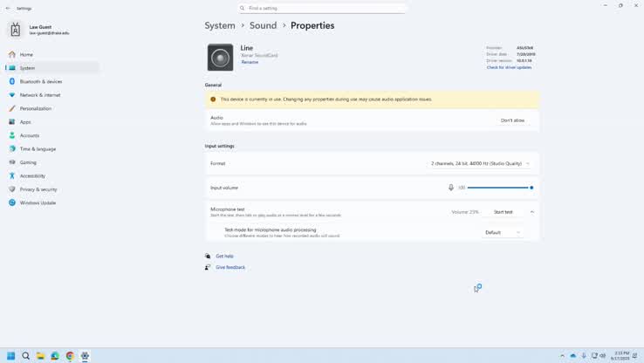The width and height of the screenshot is (644, 363).
Task: Show hidden system tray icons
Action: click(562, 356)
